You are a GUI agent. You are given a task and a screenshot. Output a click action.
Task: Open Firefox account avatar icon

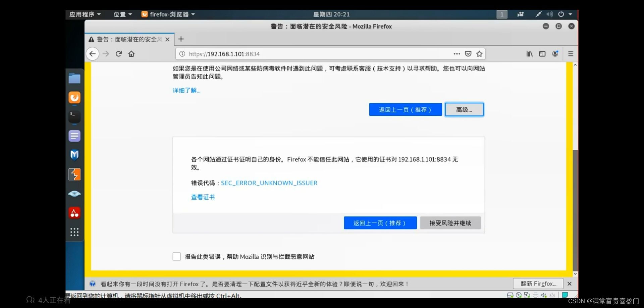(555, 54)
